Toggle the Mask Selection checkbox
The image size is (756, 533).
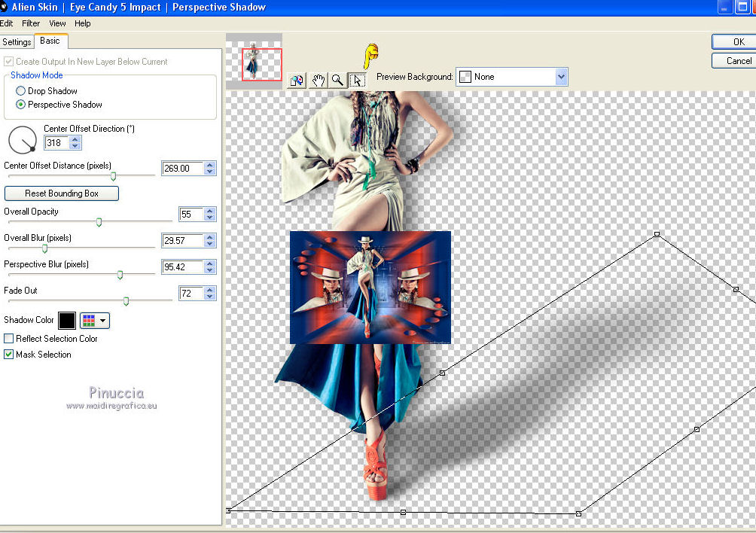click(x=8, y=355)
